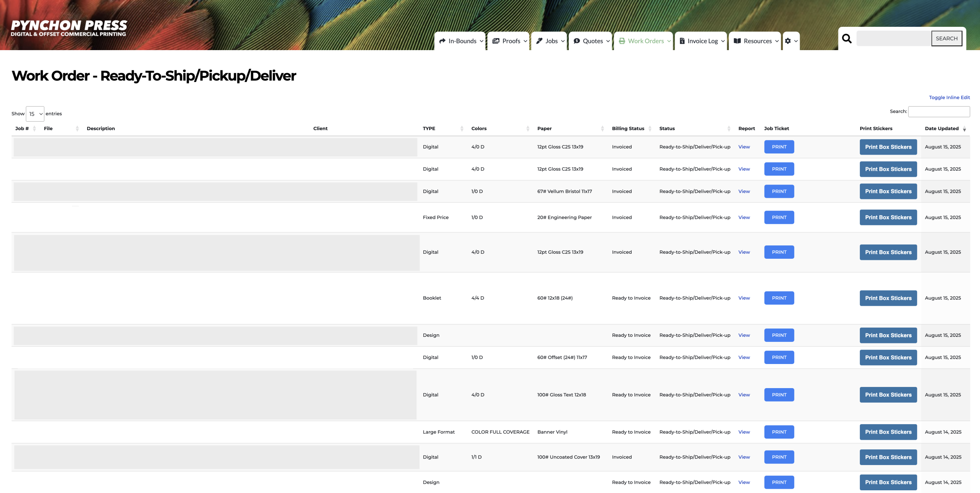Print Box Stickers for 100# Gloss Text row

pyautogui.click(x=888, y=395)
